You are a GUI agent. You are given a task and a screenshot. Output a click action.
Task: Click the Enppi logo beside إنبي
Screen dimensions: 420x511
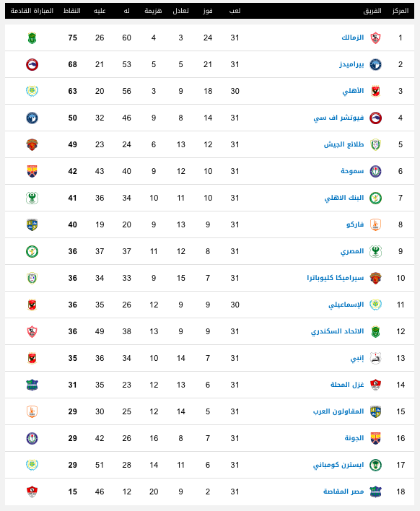[x=375, y=359]
